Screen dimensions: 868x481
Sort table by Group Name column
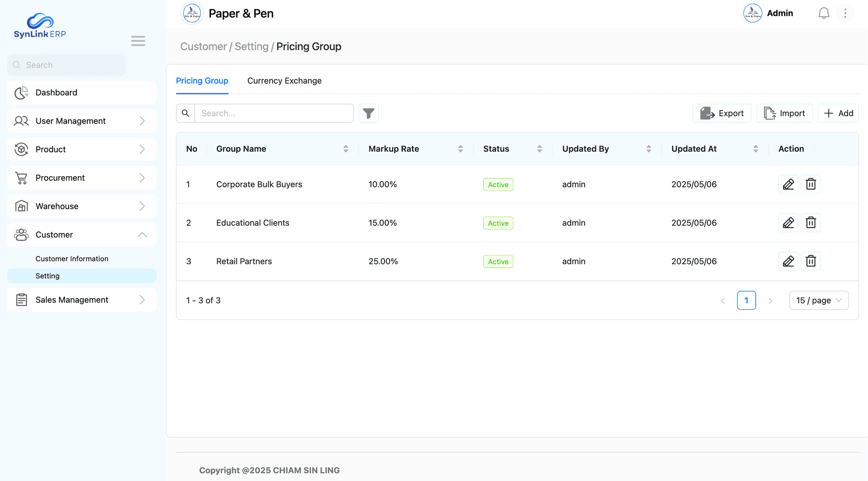345,149
